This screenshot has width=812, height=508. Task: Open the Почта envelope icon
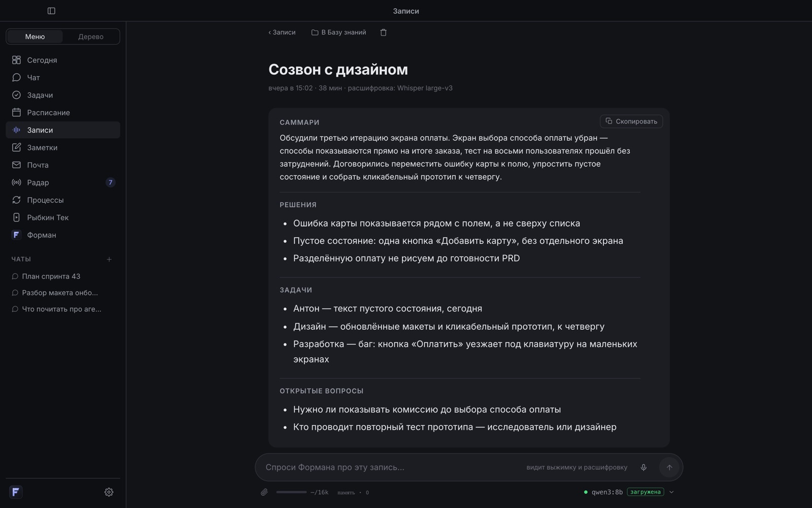(x=16, y=165)
